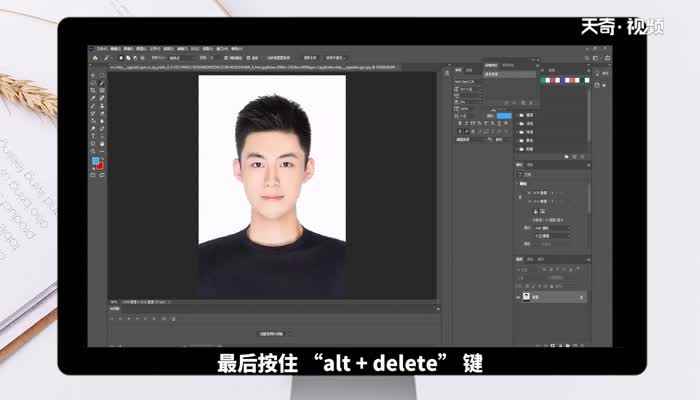This screenshot has height=400, width=700.
Task: Open the layer filter kind dropdown
Action: click(528, 270)
